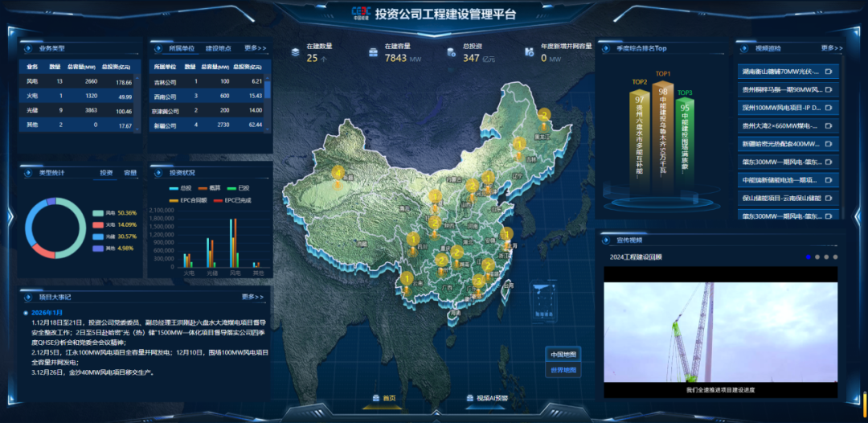The image size is (868, 423).
Task: Click the 总投资 coin stack icon
Action: click(452, 52)
